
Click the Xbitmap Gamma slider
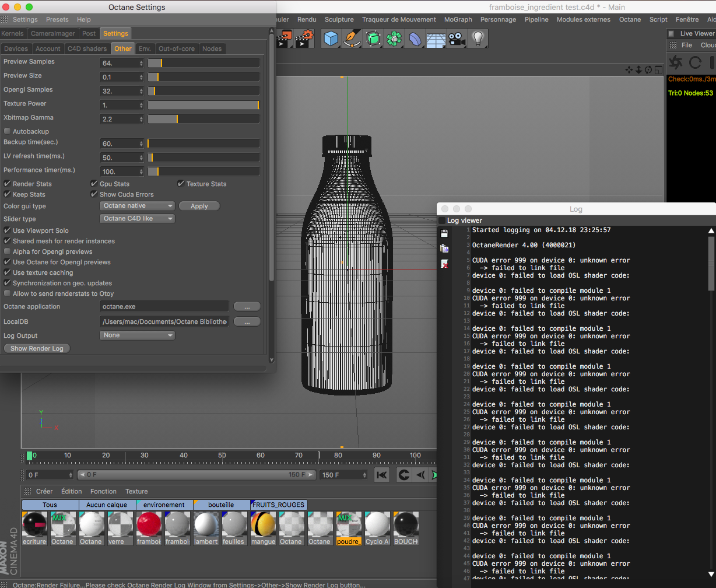click(203, 119)
